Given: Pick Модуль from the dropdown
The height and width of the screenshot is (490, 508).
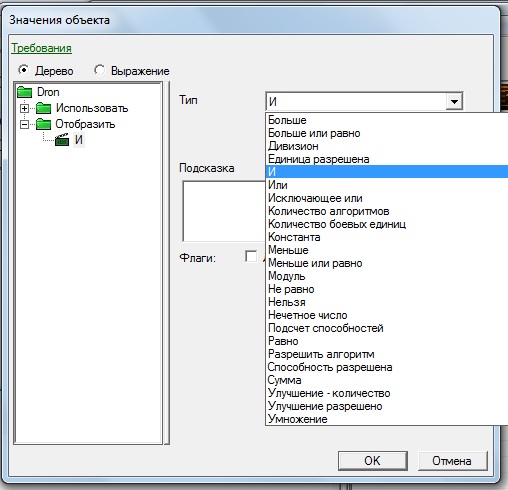Looking at the screenshot, I should [x=387, y=276].
